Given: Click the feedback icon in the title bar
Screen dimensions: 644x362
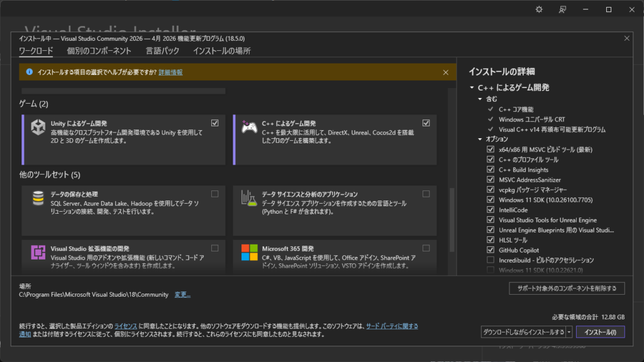Looking at the screenshot, I should pyautogui.click(x=563, y=9).
